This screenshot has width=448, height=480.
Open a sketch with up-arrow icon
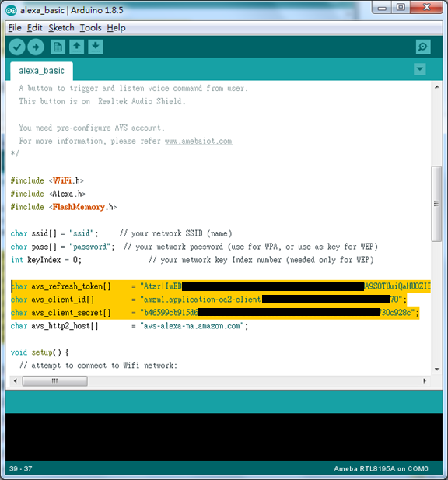point(77,47)
